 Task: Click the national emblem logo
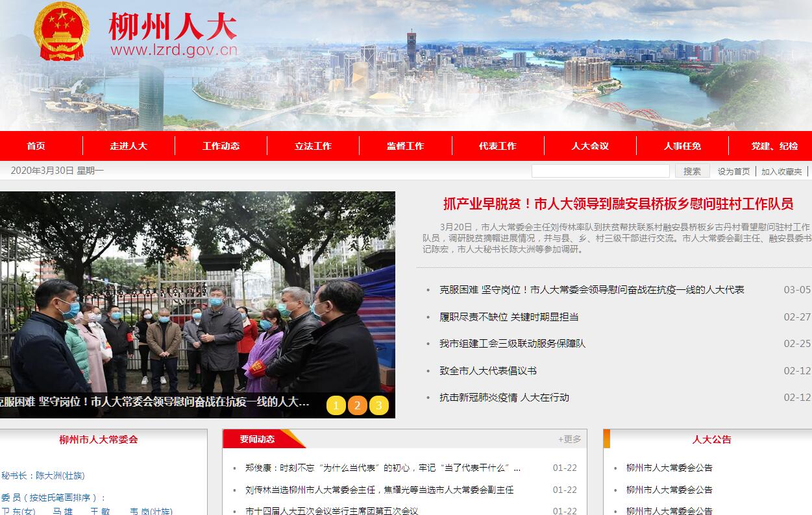click(62, 30)
